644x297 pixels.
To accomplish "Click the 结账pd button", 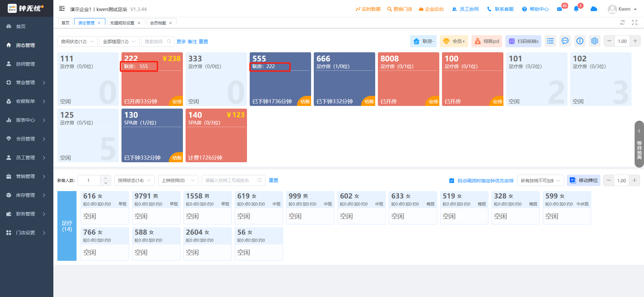I will pos(487,41).
